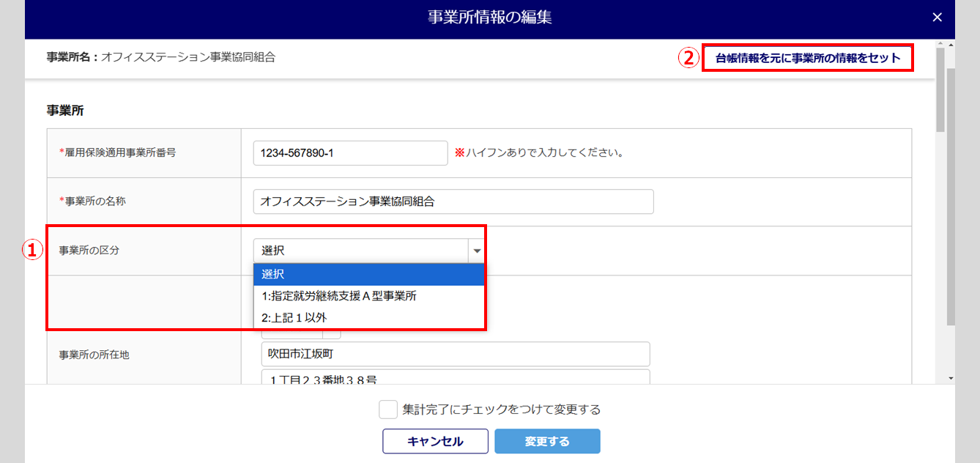This screenshot has height=463, width=980.
Task: Click the red ハイフンありで入力してください note
Action: (539, 153)
